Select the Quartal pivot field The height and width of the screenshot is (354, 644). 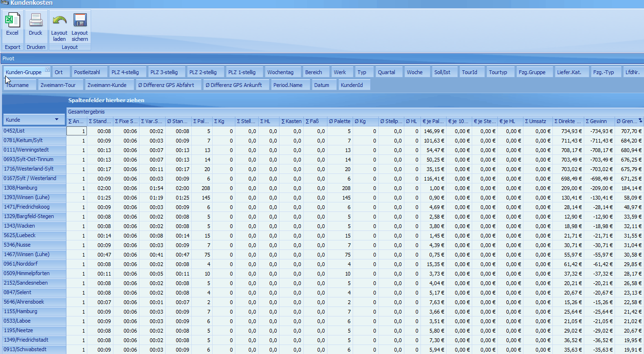point(389,72)
